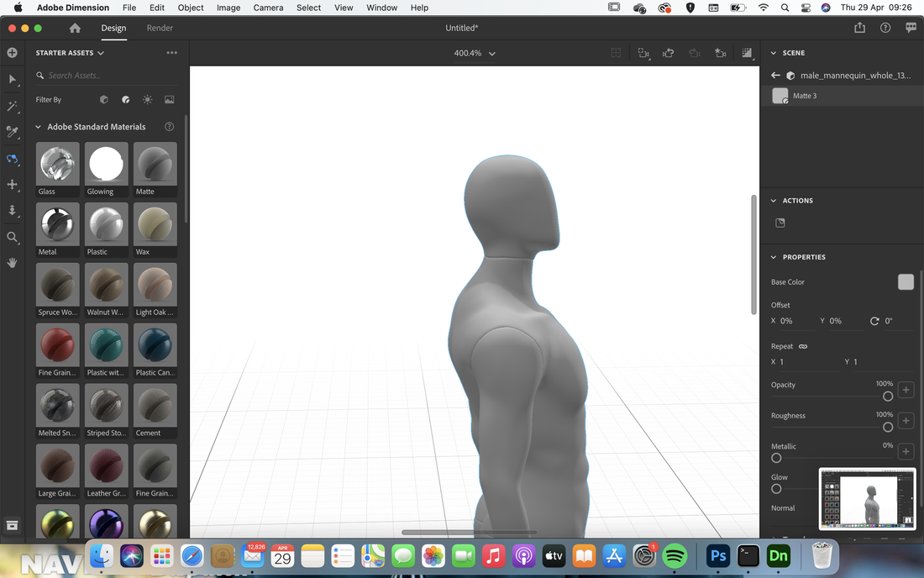The height and width of the screenshot is (578, 924).
Task: Click the Search Assets field
Action: coord(106,76)
